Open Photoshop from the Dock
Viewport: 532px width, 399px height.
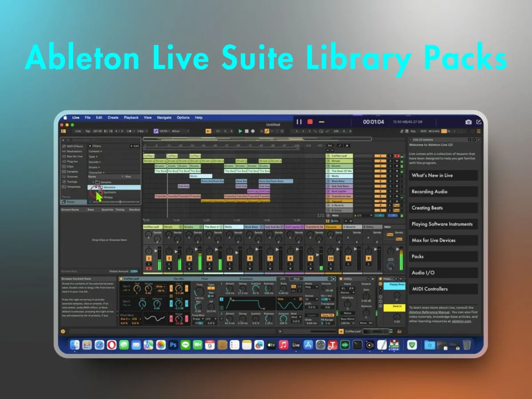173,344
